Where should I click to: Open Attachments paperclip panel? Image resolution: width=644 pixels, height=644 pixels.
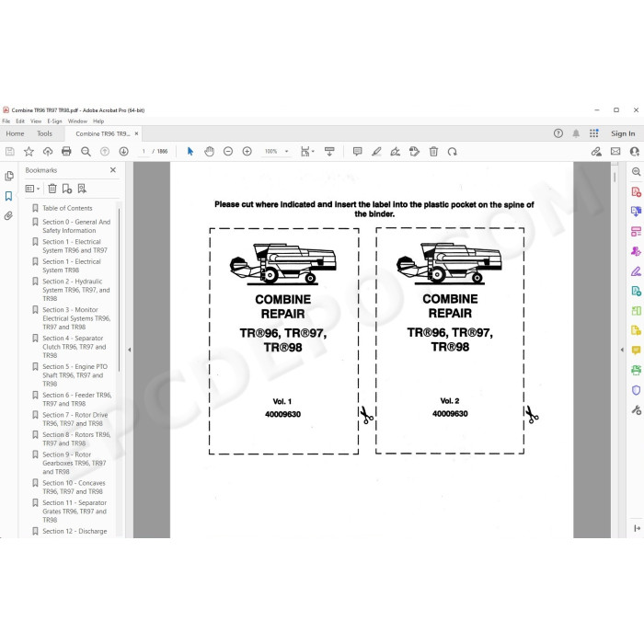8,215
